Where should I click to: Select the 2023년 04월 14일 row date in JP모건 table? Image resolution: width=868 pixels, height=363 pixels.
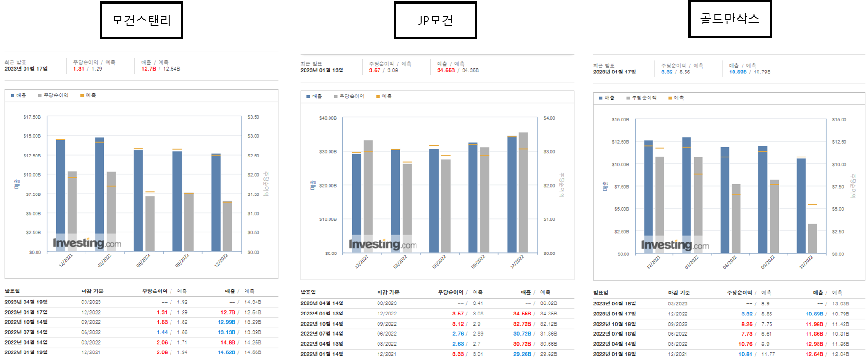[x=322, y=303]
